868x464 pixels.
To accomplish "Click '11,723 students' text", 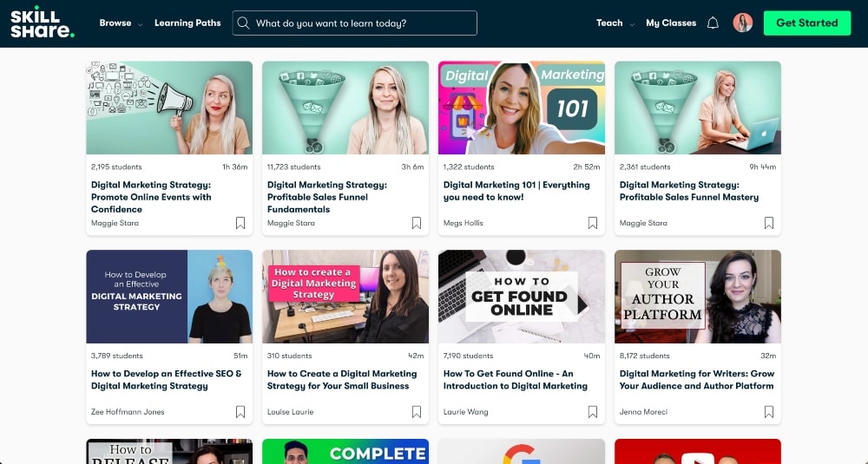I will coord(294,167).
